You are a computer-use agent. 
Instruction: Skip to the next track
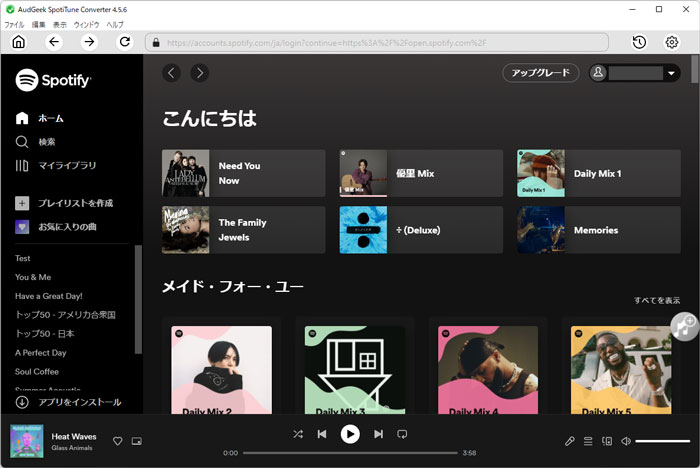(x=379, y=434)
